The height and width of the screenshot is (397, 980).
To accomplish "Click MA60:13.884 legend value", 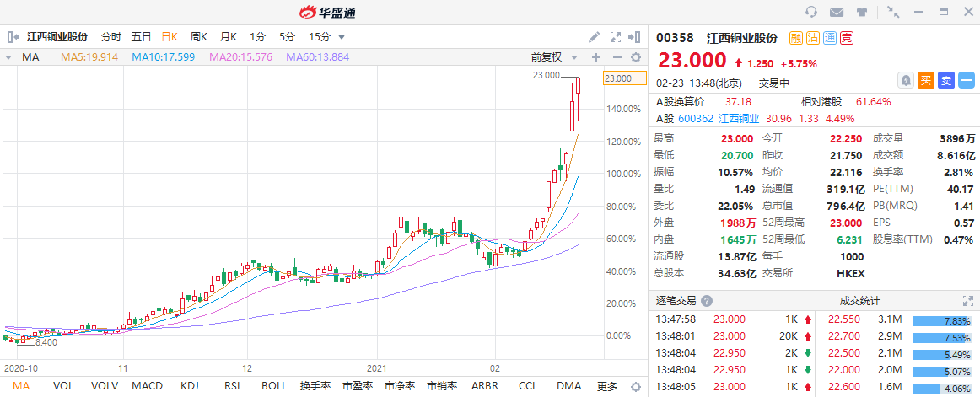I will pyautogui.click(x=317, y=57).
